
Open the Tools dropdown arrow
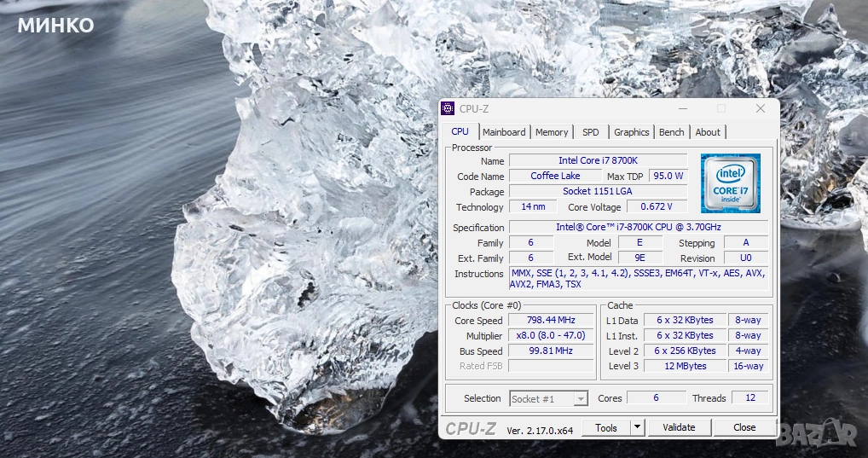636,427
